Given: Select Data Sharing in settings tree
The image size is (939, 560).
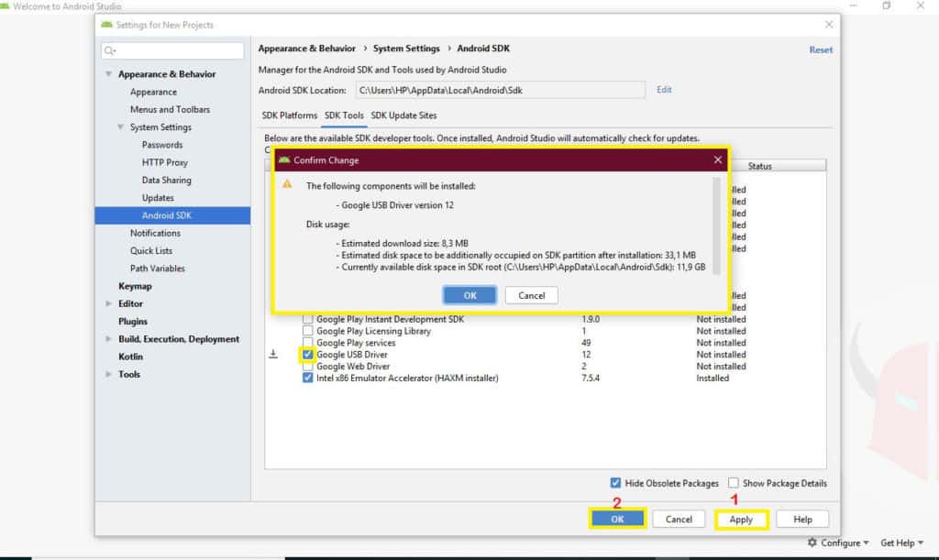Looking at the screenshot, I should (x=167, y=180).
